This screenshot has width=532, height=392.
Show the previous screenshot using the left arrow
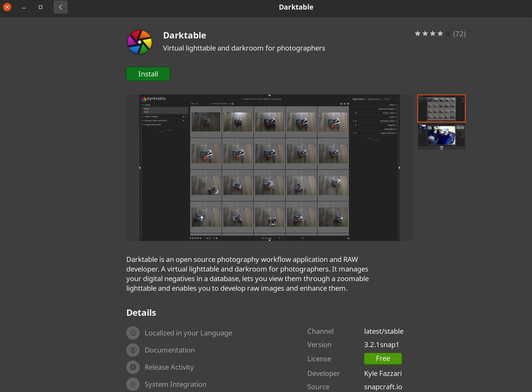point(140,167)
